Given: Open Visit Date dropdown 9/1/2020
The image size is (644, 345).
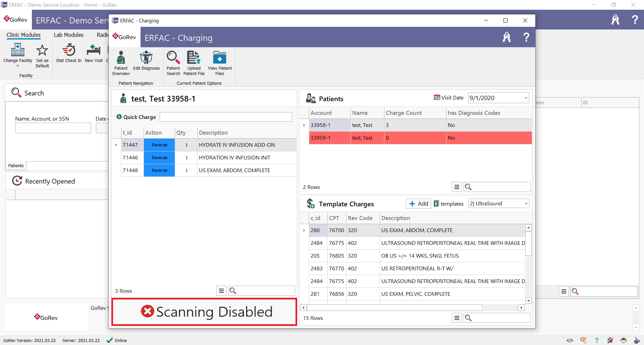Looking at the screenshot, I should [x=526, y=98].
